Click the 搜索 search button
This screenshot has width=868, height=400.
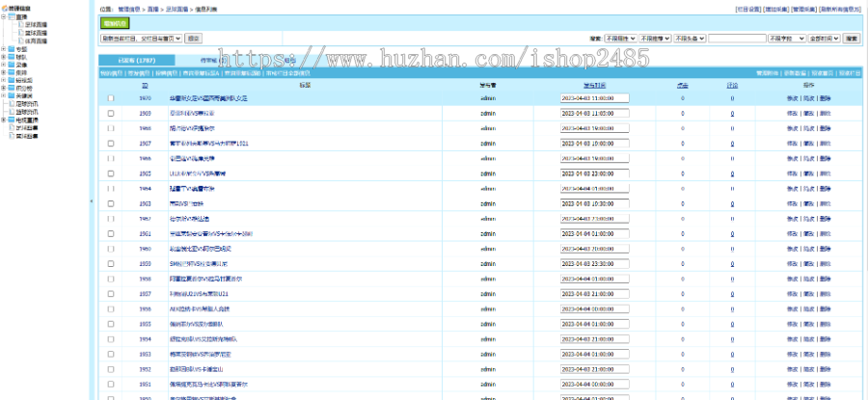[852, 39]
